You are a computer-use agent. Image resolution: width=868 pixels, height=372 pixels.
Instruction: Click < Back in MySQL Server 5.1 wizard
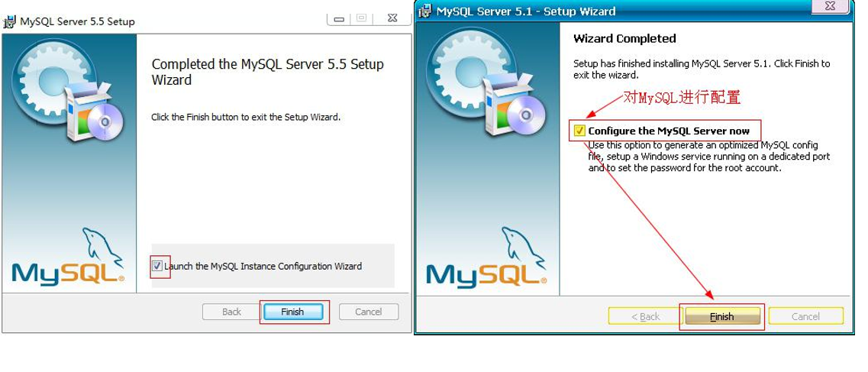pos(645,317)
